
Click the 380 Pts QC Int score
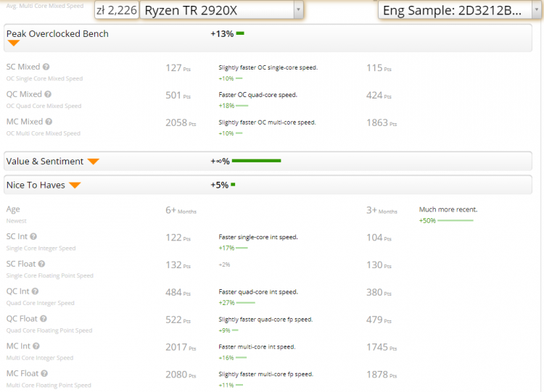[379, 293]
